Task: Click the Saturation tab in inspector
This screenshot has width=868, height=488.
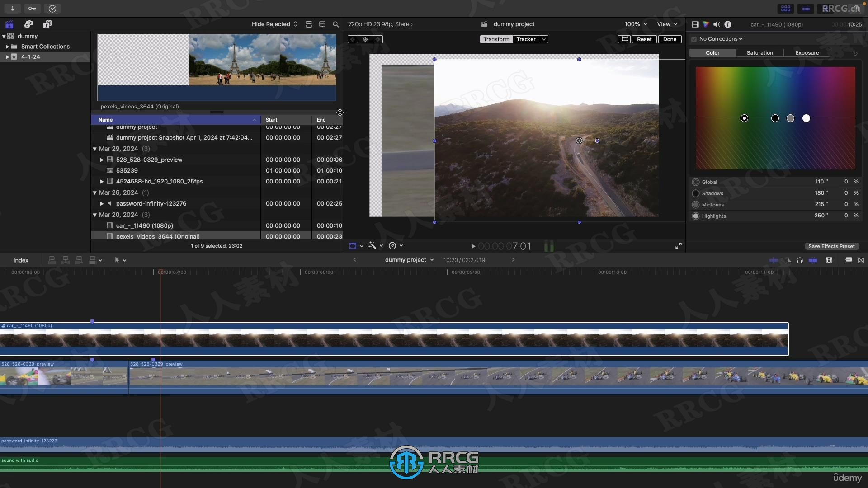Action: (x=759, y=53)
